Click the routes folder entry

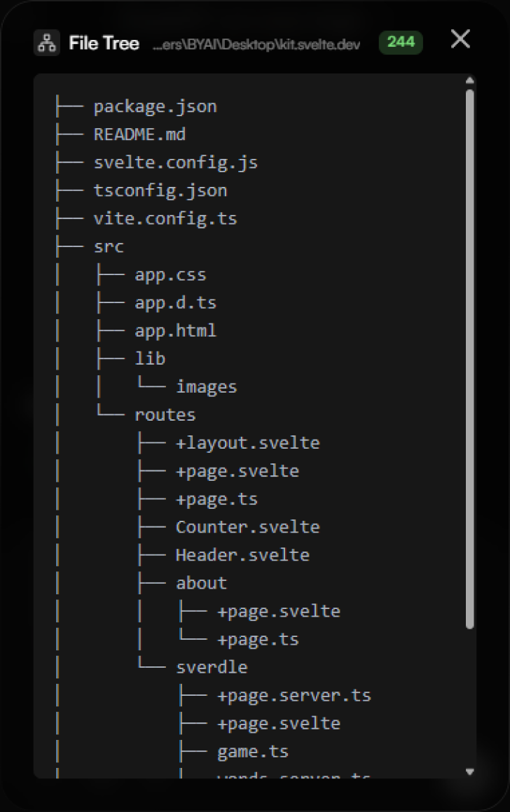tap(165, 415)
